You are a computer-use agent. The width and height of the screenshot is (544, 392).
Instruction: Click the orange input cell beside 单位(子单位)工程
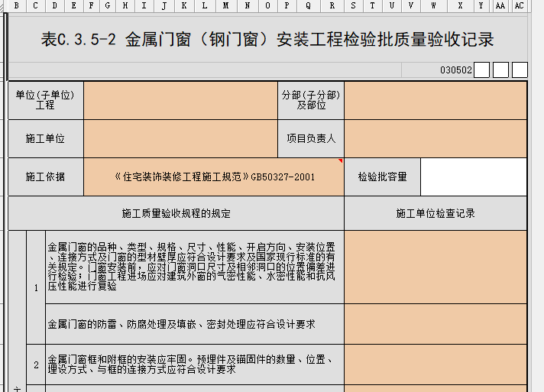point(180,100)
